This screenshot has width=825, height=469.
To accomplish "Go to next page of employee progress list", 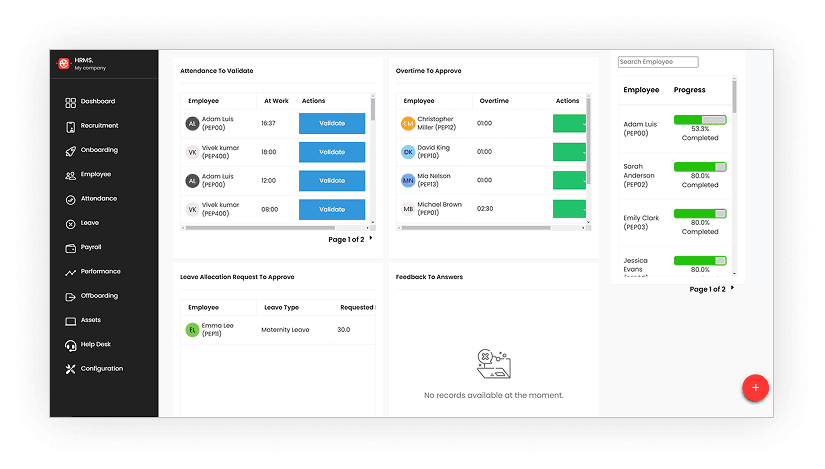I will (x=732, y=288).
